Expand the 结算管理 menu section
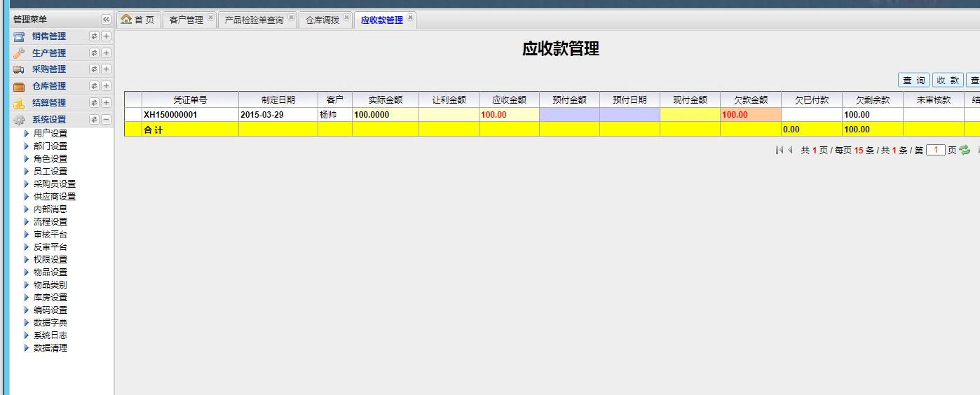 point(106,103)
